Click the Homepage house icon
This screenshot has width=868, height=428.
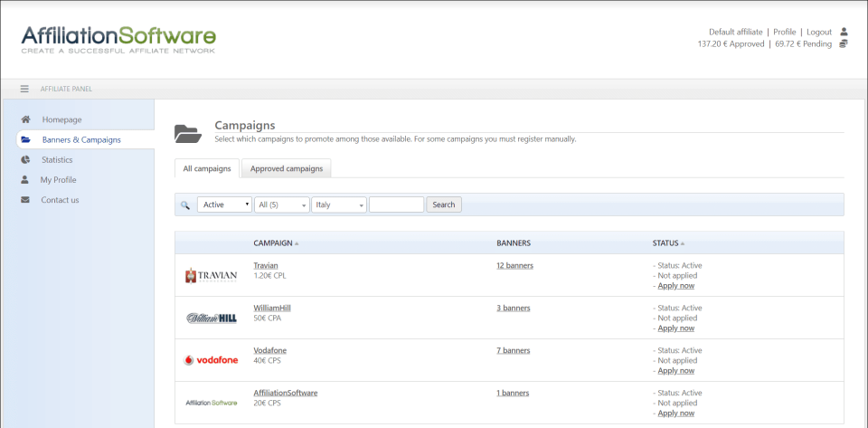click(x=25, y=119)
